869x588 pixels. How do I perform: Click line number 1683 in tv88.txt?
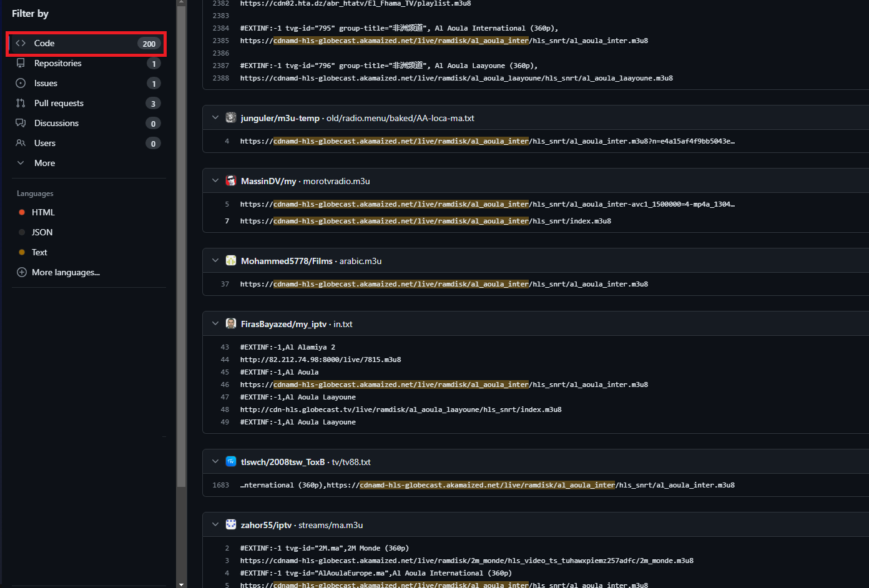[220, 485]
